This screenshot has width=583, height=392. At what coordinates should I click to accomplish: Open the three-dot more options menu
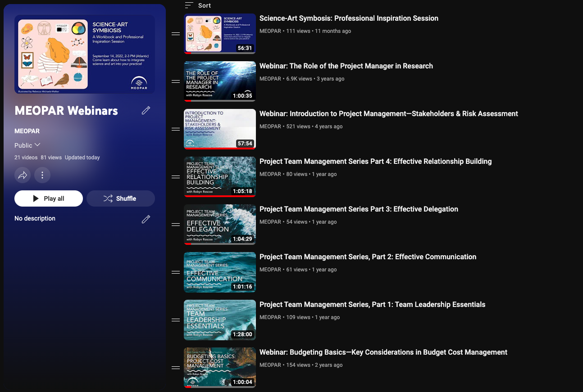pos(42,175)
